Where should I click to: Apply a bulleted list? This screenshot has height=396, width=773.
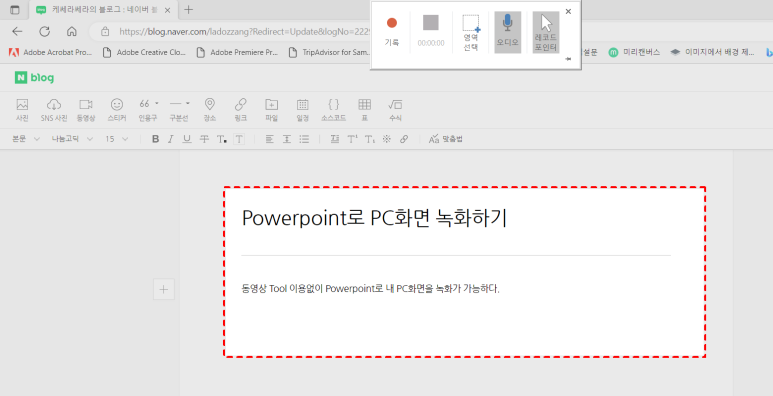tap(304, 139)
